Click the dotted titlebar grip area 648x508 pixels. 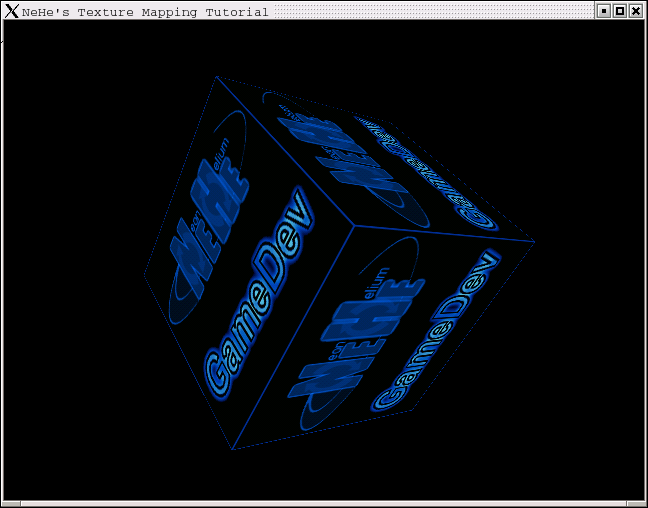tap(434, 11)
